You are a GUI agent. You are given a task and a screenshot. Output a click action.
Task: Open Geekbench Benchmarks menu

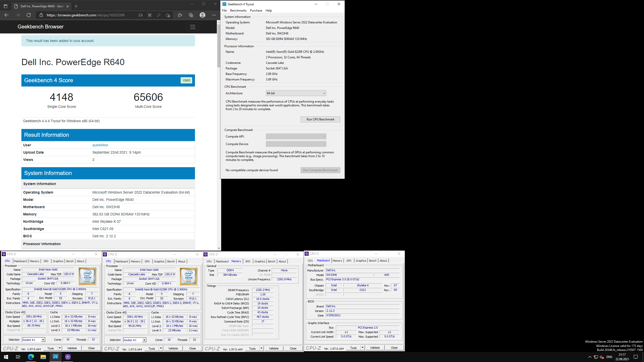tap(238, 11)
